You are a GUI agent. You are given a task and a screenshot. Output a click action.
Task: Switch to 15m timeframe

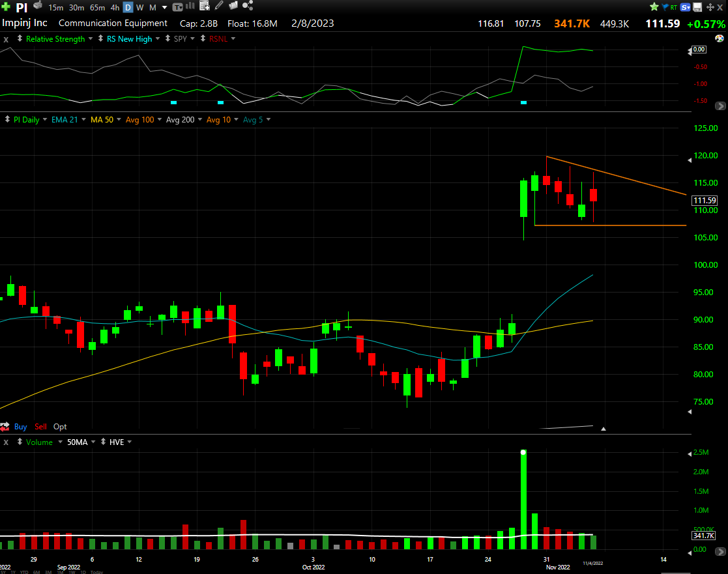tap(55, 7)
